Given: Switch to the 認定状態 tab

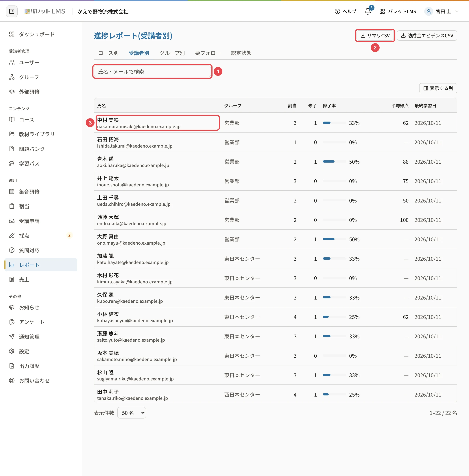Looking at the screenshot, I should coord(241,53).
